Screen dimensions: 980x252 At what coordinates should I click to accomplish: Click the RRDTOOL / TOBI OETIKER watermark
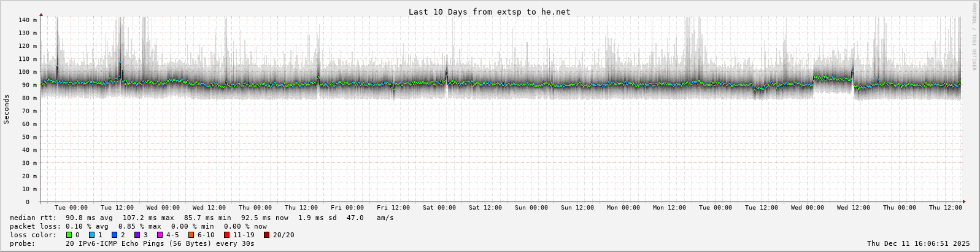pyautogui.click(x=974, y=37)
